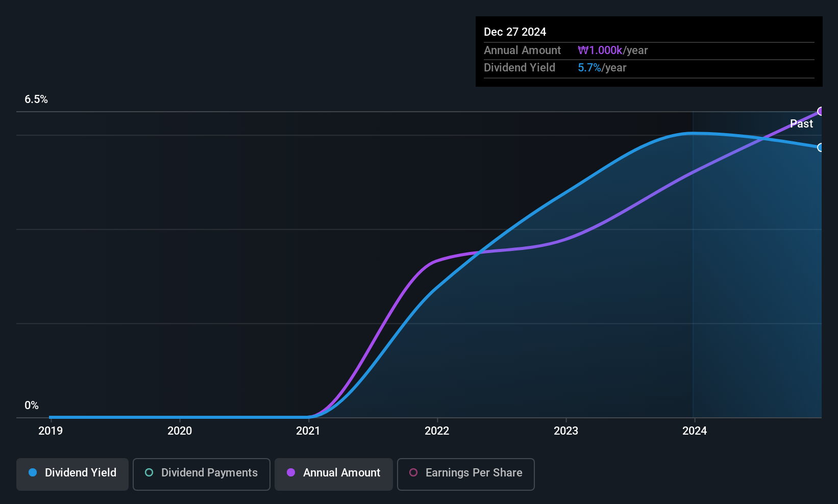Click the teal ring beside Dividend Payments legend
This screenshot has height=504, width=838.
coord(149,472)
